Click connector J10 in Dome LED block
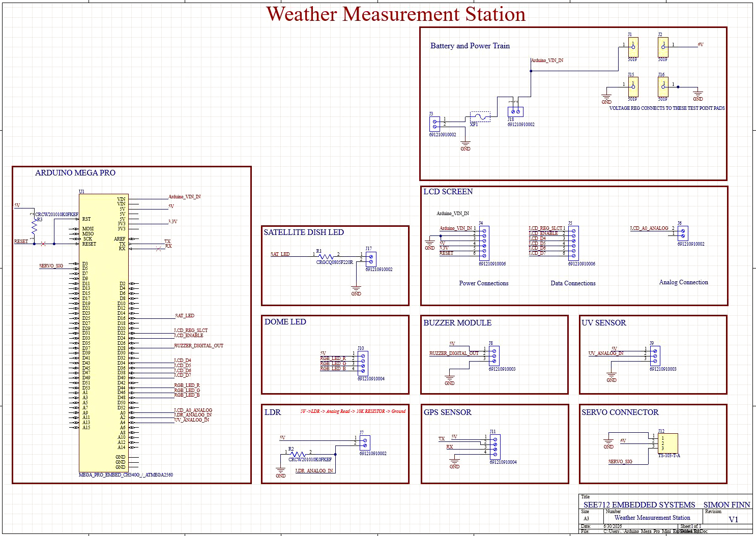 pos(363,364)
